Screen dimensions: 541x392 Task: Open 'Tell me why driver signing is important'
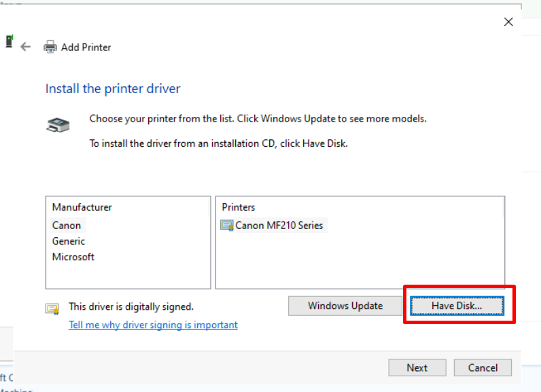pos(153,325)
